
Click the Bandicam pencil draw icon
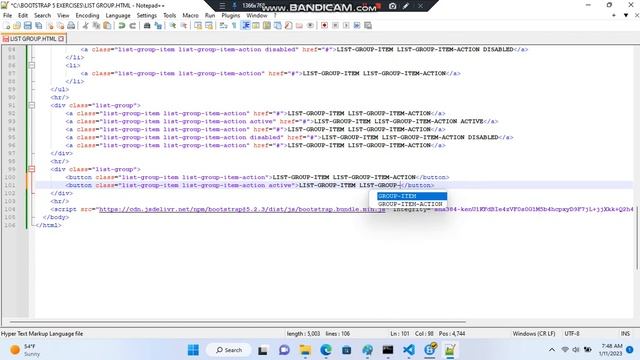coord(406,6)
